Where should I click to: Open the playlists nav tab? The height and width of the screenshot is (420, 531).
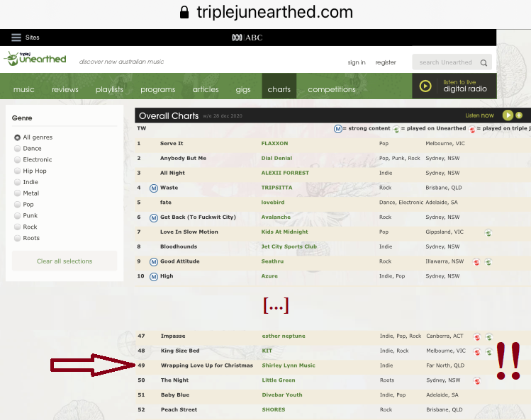tap(109, 89)
